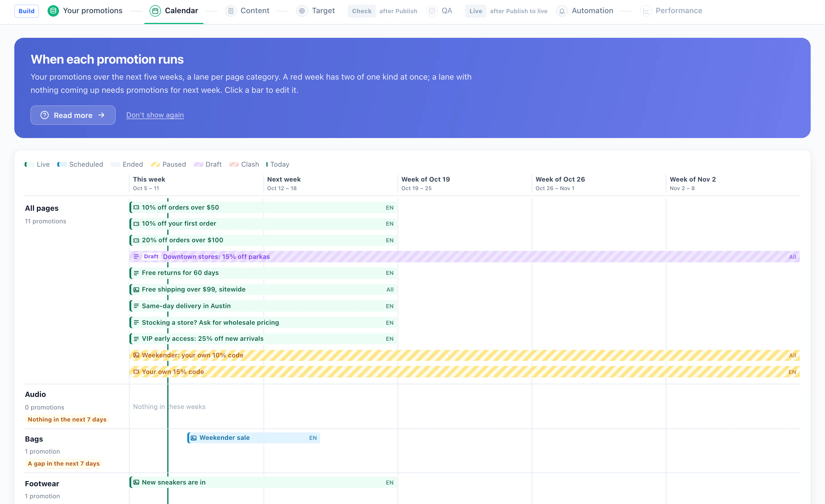The width and height of the screenshot is (825, 504).
Task: Click coupon icon on Your own 15% code
Action: tap(136, 372)
